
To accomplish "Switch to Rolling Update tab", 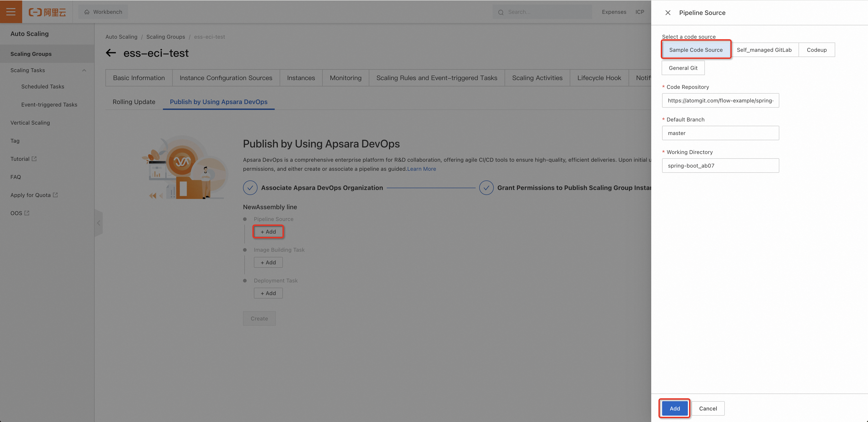I will (134, 102).
